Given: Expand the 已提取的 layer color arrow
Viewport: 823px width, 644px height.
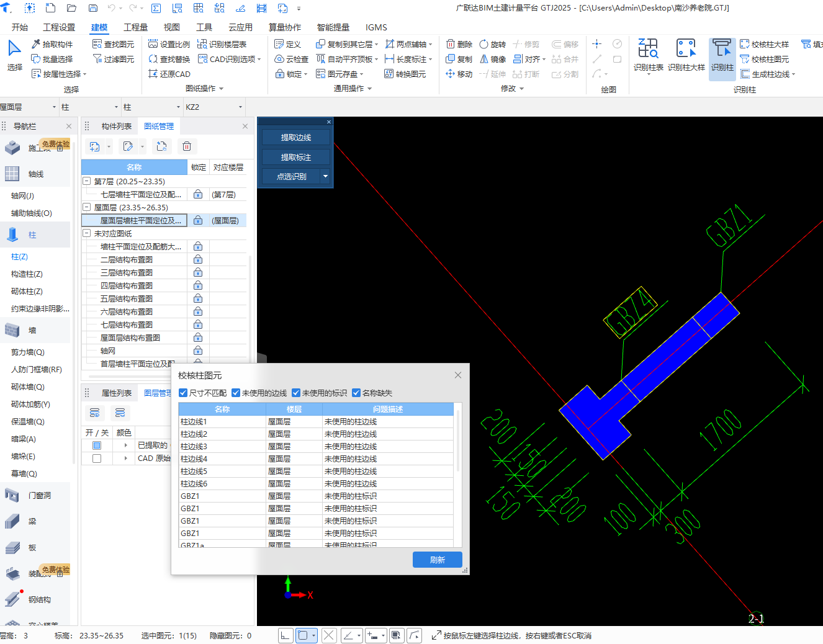Looking at the screenshot, I should coord(125,445).
